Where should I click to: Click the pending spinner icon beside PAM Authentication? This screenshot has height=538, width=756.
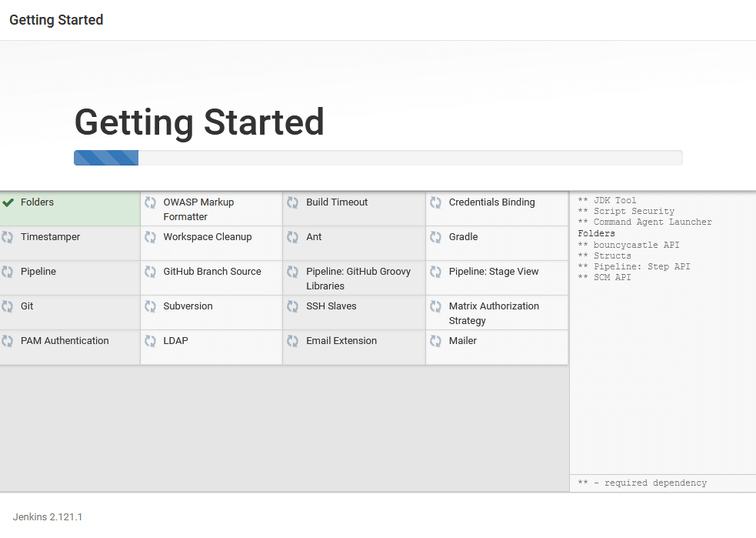[x=7, y=342]
